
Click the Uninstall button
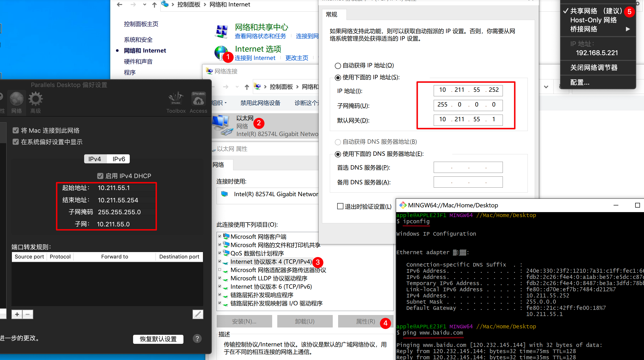[x=305, y=321]
